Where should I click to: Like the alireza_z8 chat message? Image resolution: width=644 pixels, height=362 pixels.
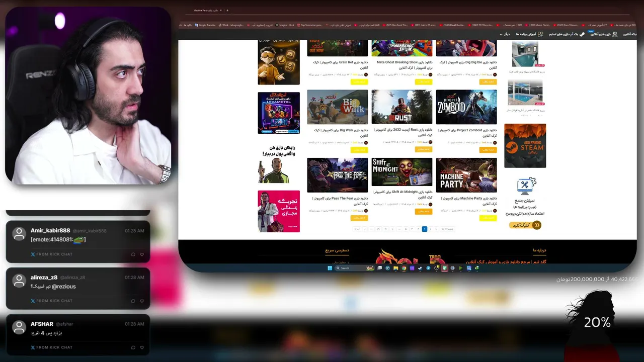pyautogui.click(x=142, y=301)
